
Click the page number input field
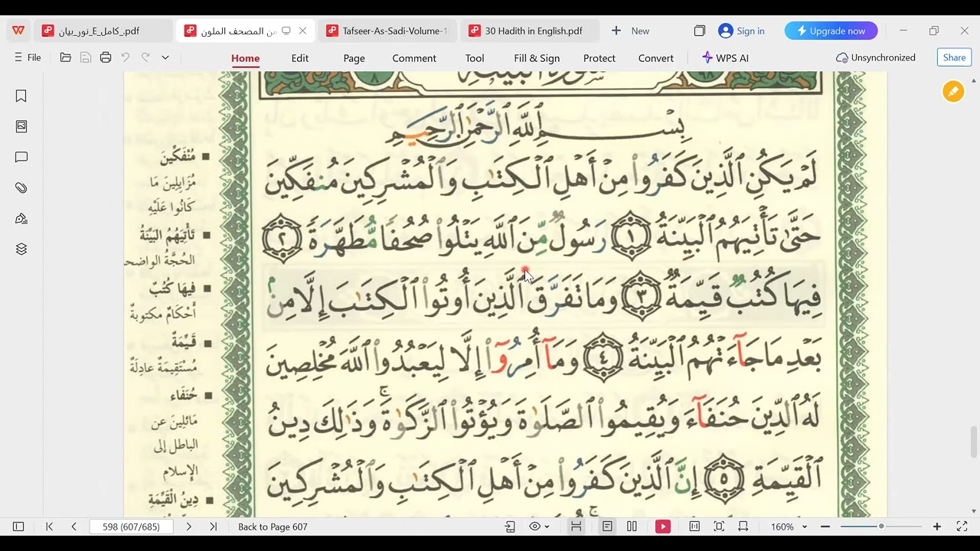click(132, 527)
